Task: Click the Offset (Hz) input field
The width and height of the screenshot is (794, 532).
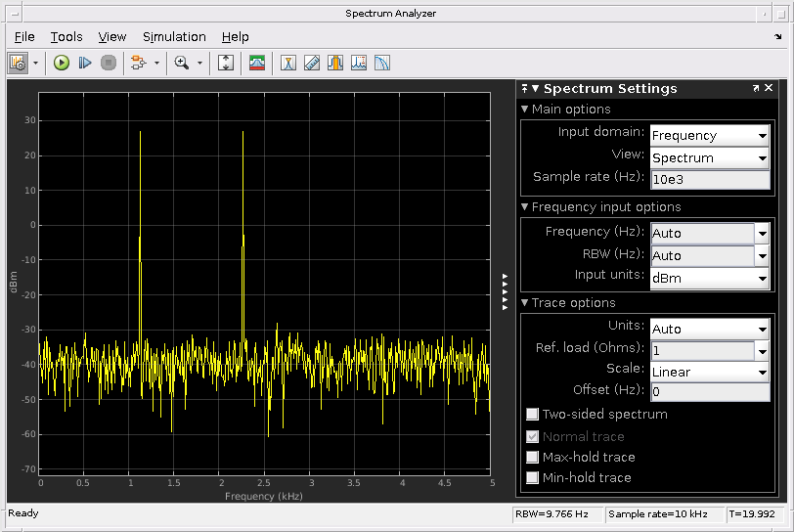Action: tap(709, 392)
